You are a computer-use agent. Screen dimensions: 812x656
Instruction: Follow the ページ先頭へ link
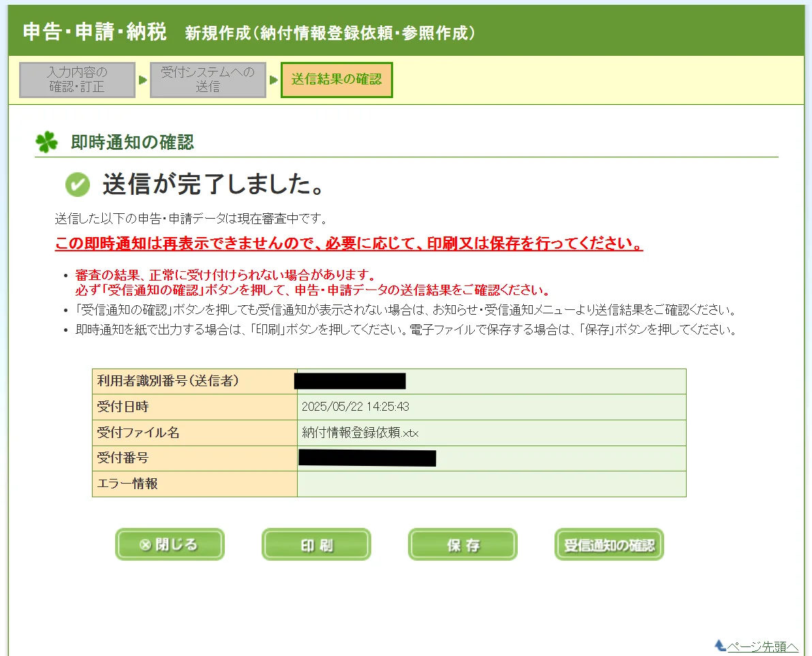point(762,646)
